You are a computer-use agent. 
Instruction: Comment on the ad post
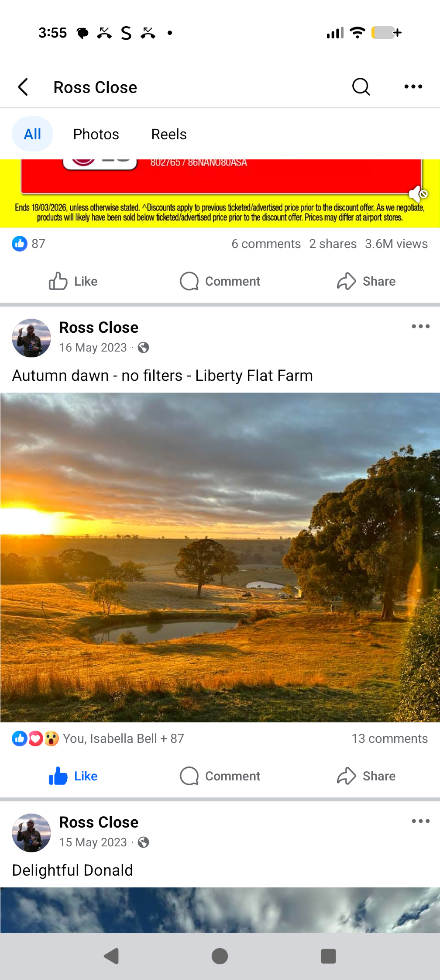220,281
